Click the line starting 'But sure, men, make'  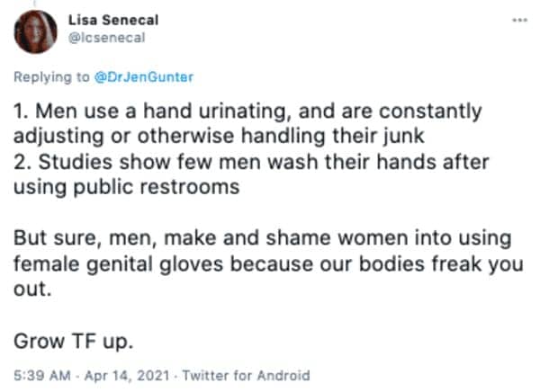(263, 238)
